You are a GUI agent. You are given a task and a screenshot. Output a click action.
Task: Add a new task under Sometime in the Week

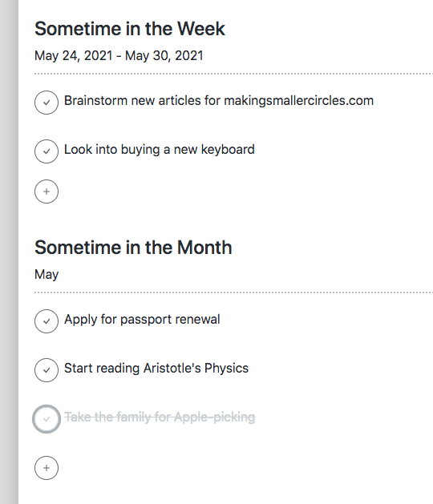(47, 192)
